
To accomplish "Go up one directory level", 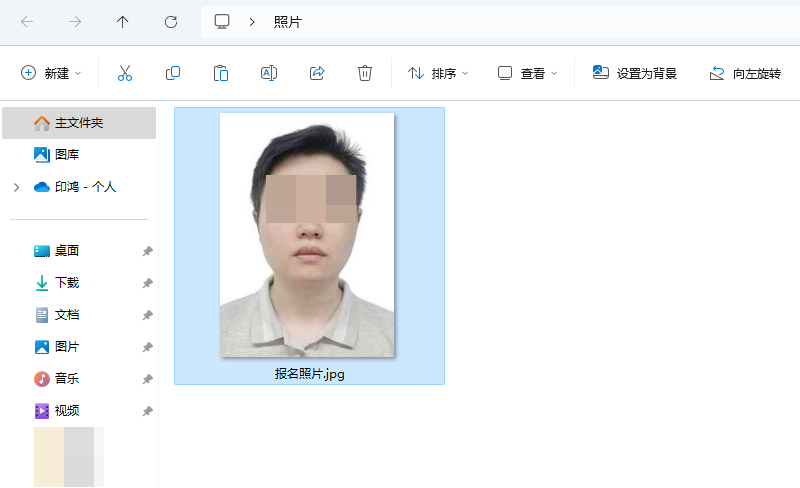I will tap(123, 22).
